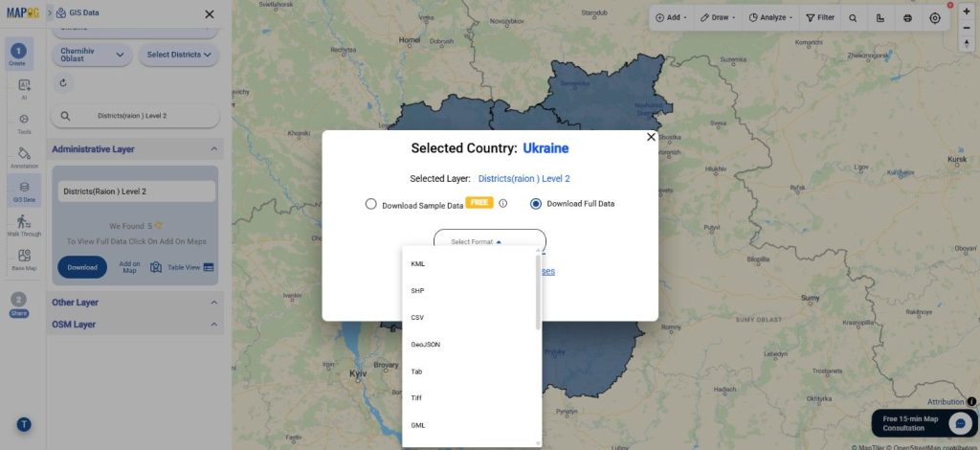The width and height of the screenshot is (980, 450).
Task: Choose GML format option
Action: click(x=470, y=425)
